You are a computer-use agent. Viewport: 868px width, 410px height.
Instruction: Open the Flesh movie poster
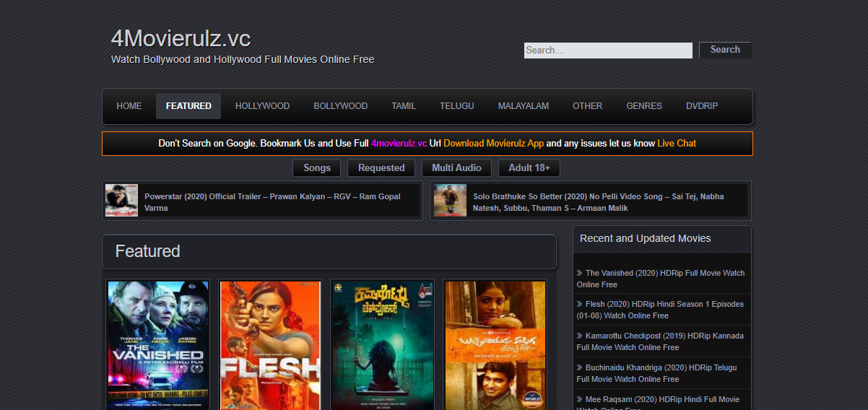pyautogui.click(x=269, y=345)
